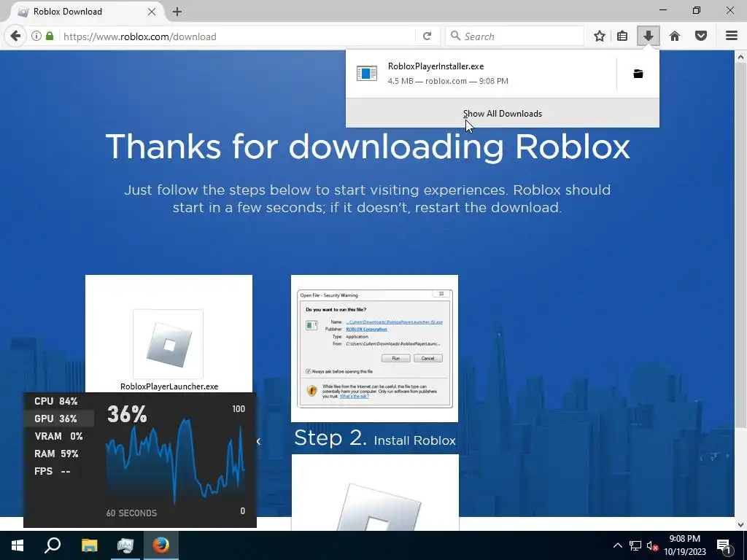Click scrollbar down arrow on page
The width and height of the screenshot is (747, 560).
pyautogui.click(x=741, y=524)
